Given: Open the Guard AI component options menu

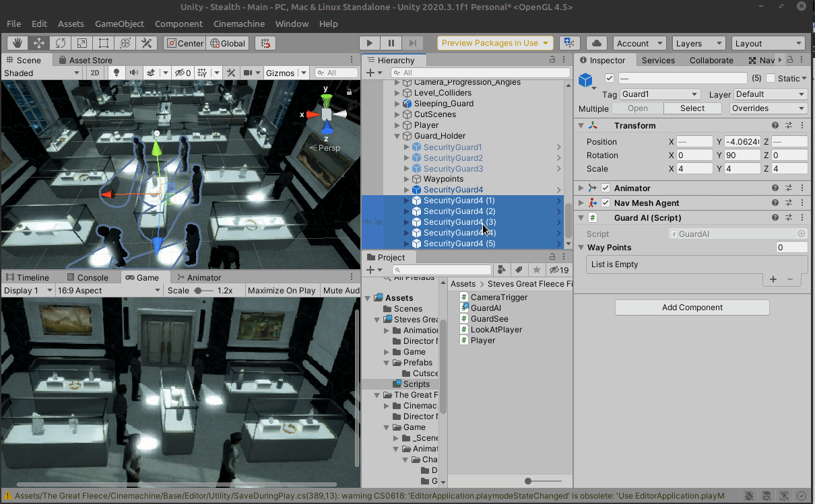Looking at the screenshot, I should (802, 218).
